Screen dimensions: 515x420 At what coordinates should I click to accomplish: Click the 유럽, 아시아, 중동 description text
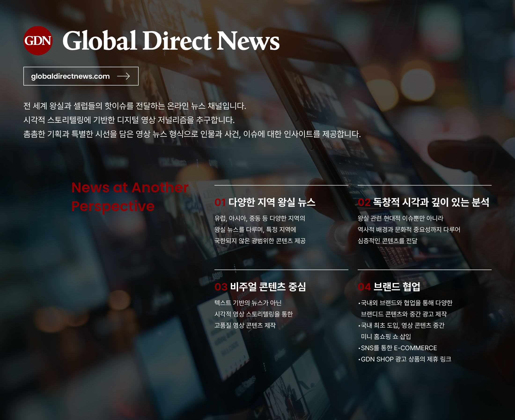pos(260,218)
